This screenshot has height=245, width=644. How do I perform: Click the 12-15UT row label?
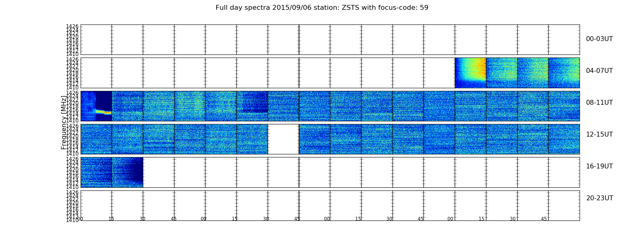point(599,134)
